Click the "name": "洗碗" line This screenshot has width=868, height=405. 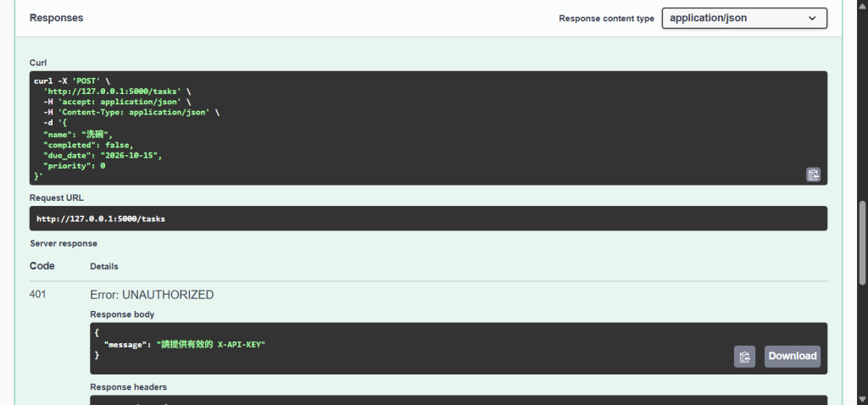coord(78,135)
